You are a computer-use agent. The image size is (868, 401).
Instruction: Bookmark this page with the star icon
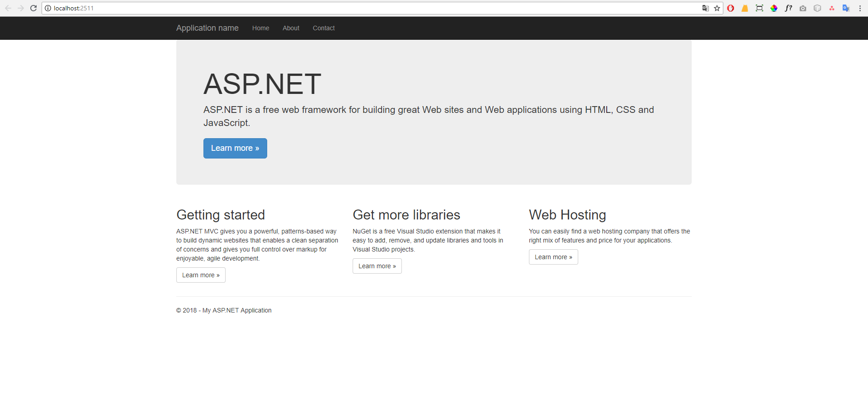coord(717,8)
